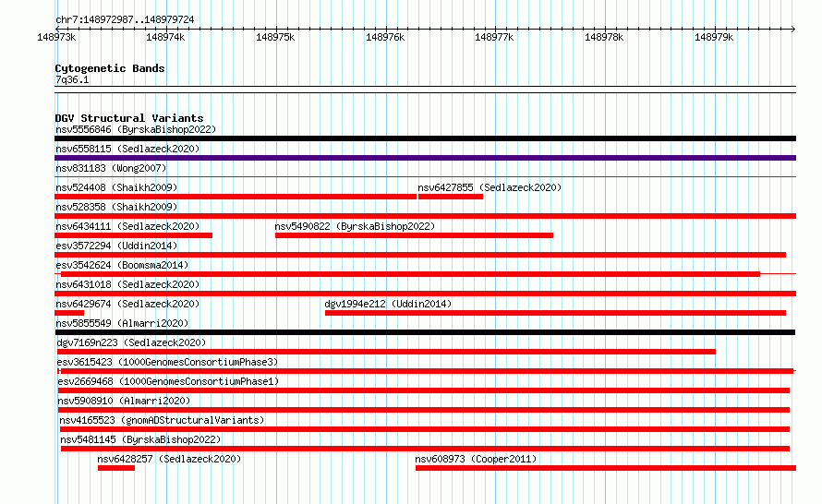Select the short red nsv6428257 bar

coord(115,468)
